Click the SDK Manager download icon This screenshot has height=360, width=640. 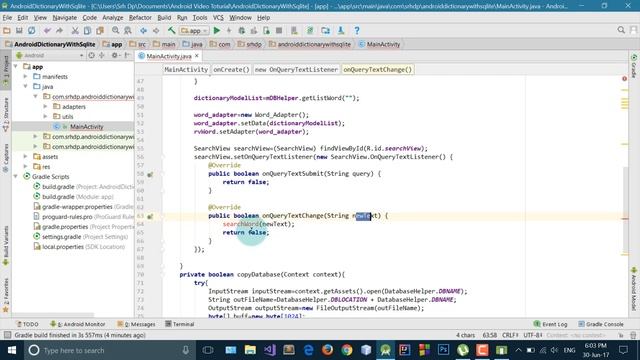341,31
